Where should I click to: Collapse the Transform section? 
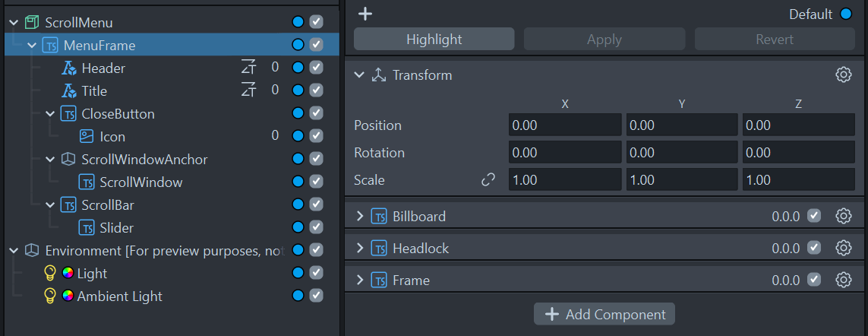click(x=360, y=75)
